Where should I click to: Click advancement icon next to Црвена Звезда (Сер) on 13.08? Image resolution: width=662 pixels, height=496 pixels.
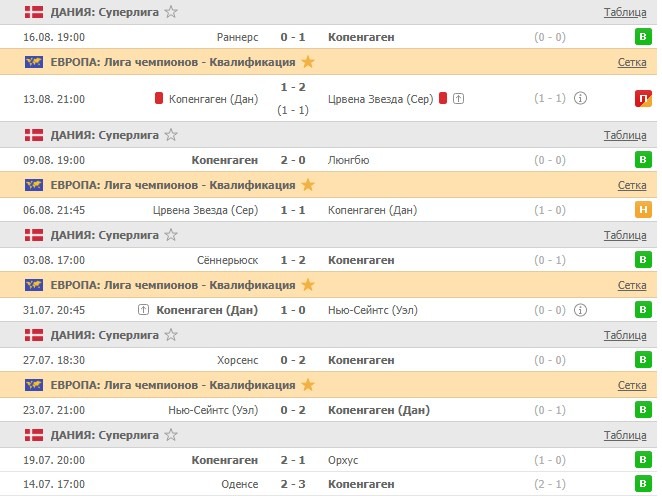point(458,99)
